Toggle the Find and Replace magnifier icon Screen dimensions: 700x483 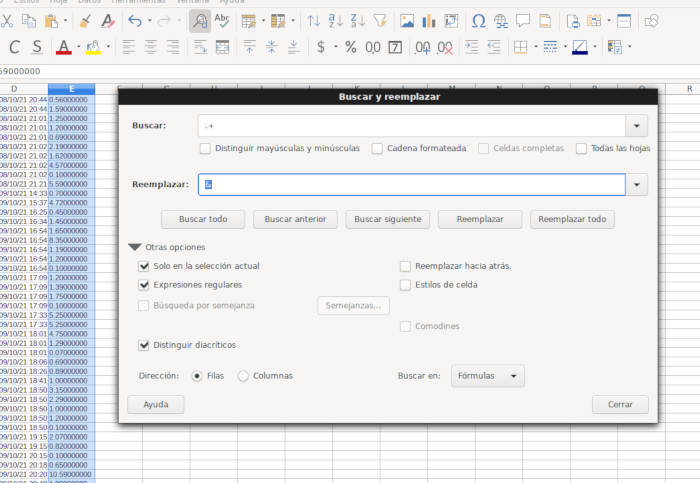tap(200, 21)
